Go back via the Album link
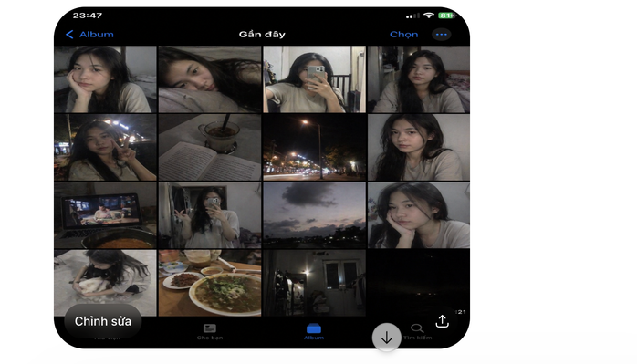Screen dimensions: 637x364 (97, 35)
